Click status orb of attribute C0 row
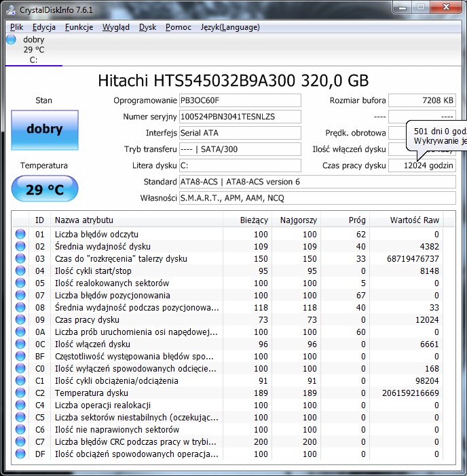The height and width of the screenshot is (476, 467). (x=20, y=368)
